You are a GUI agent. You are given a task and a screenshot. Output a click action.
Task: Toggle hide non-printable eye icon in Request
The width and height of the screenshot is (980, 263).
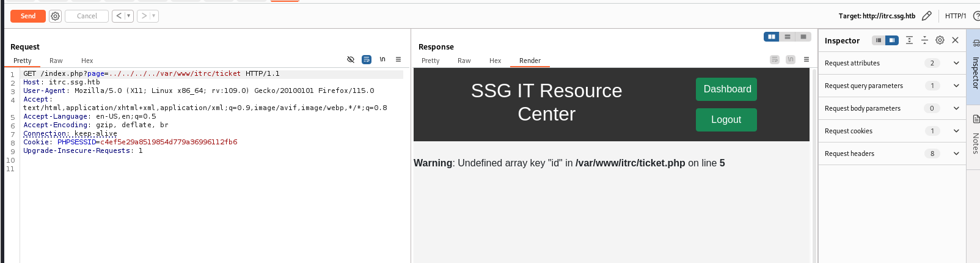[351, 59]
